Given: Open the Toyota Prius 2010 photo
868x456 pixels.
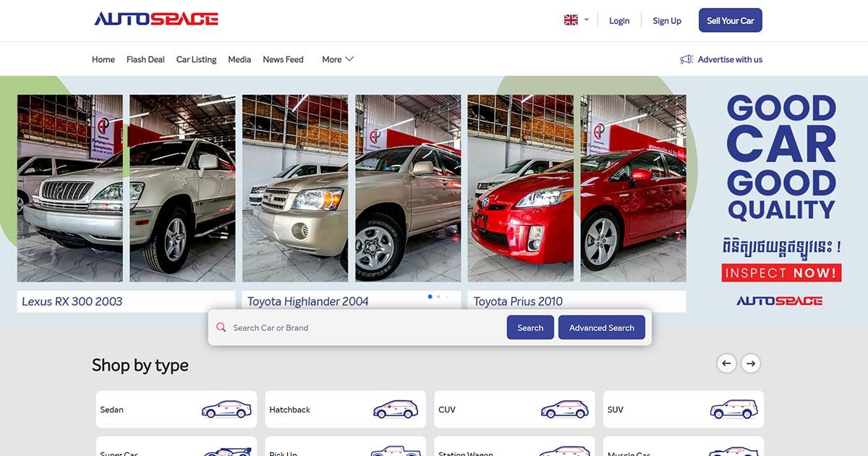Looking at the screenshot, I should click(577, 188).
